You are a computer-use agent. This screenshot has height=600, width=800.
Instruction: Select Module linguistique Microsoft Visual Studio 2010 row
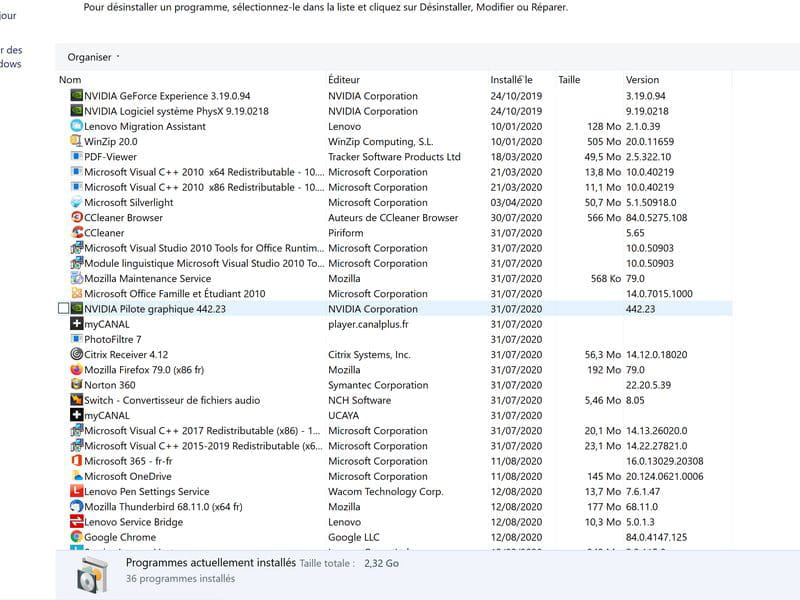(395, 263)
